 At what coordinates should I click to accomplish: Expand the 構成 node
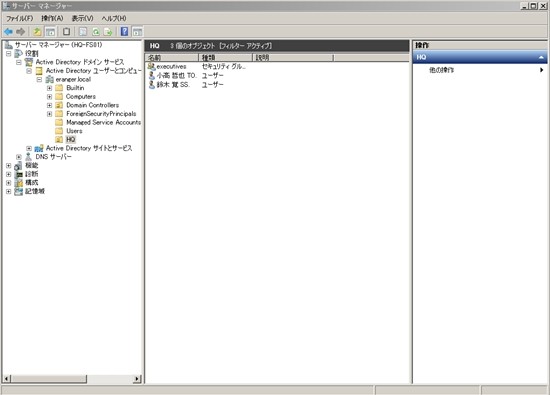point(9,183)
